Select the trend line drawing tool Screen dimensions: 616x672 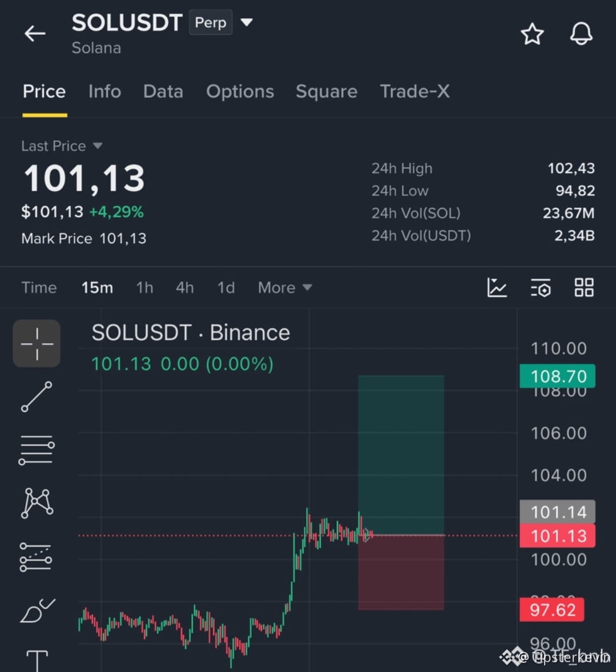point(37,397)
